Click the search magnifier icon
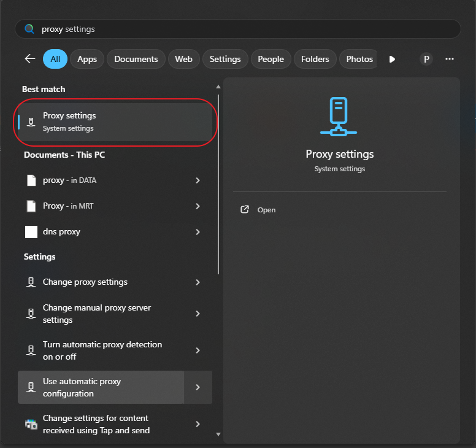476x448 pixels. pyautogui.click(x=29, y=29)
